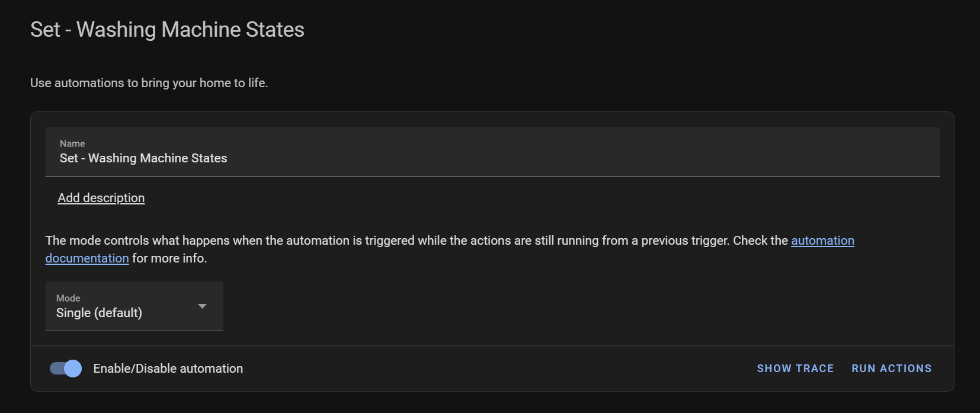Click the page heading "Set - Washing Machine States"
The width and height of the screenshot is (980, 413).
coord(167,30)
